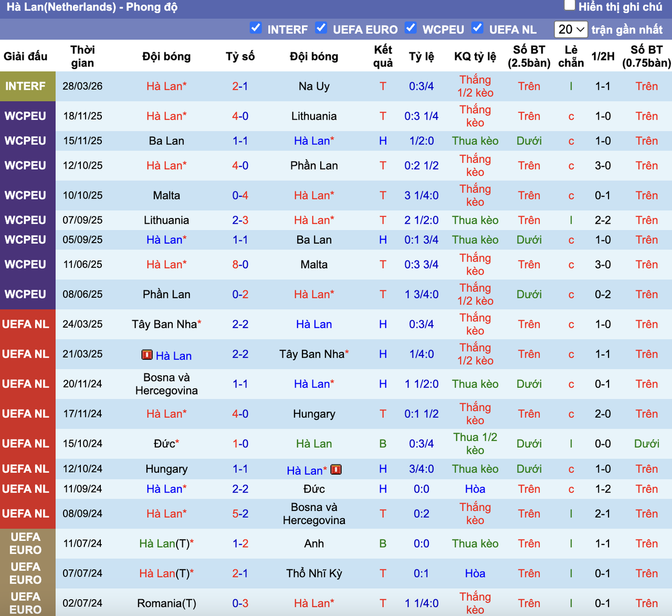Toggle the INTERF filter checkbox
The width and height of the screenshot is (672, 616).
tap(256, 28)
